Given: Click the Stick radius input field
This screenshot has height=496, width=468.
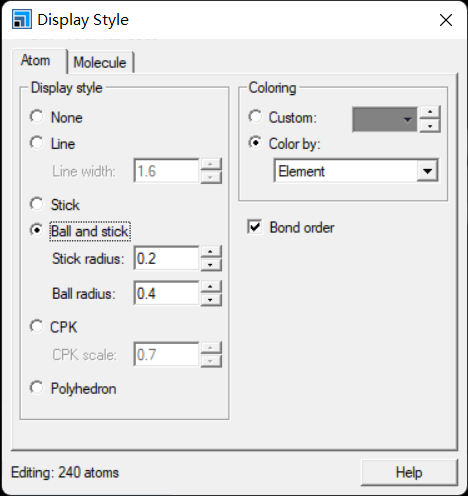Looking at the screenshot, I should point(166,258).
